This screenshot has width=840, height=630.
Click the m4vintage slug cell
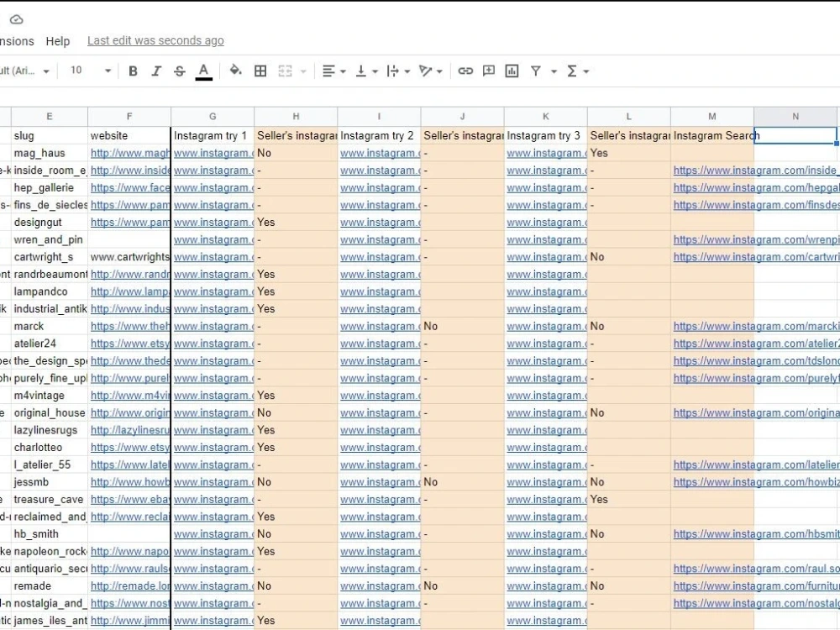50,396
